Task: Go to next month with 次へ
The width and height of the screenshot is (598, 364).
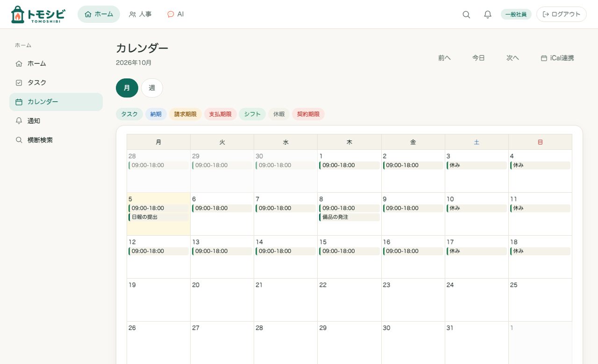Action: point(513,58)
